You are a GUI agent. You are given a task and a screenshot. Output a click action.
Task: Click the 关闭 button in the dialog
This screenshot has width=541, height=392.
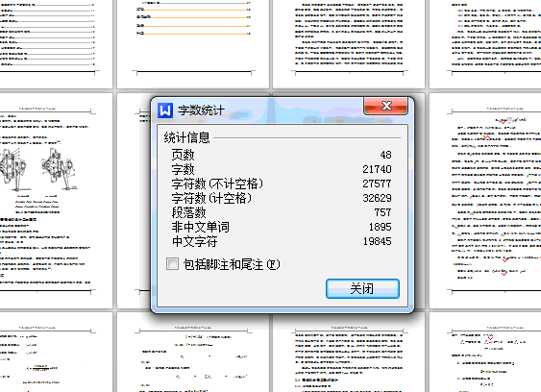click(362, 288)
